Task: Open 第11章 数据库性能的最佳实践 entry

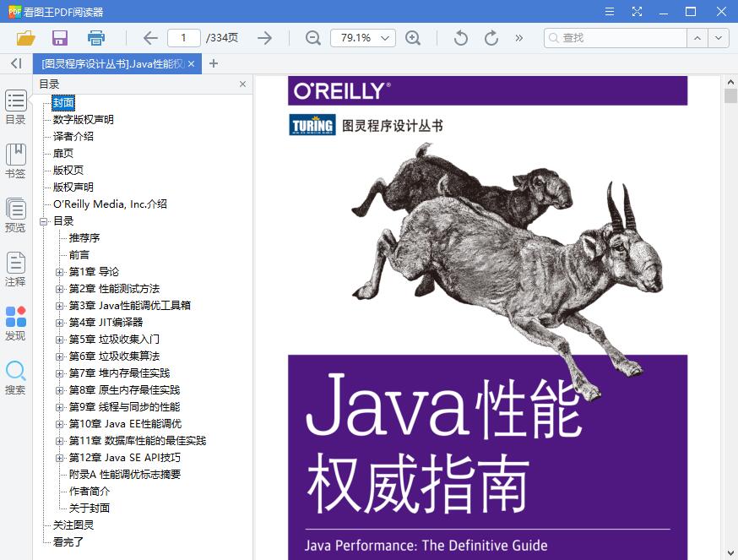Action: pyautogui.click(x=138, y=441)
